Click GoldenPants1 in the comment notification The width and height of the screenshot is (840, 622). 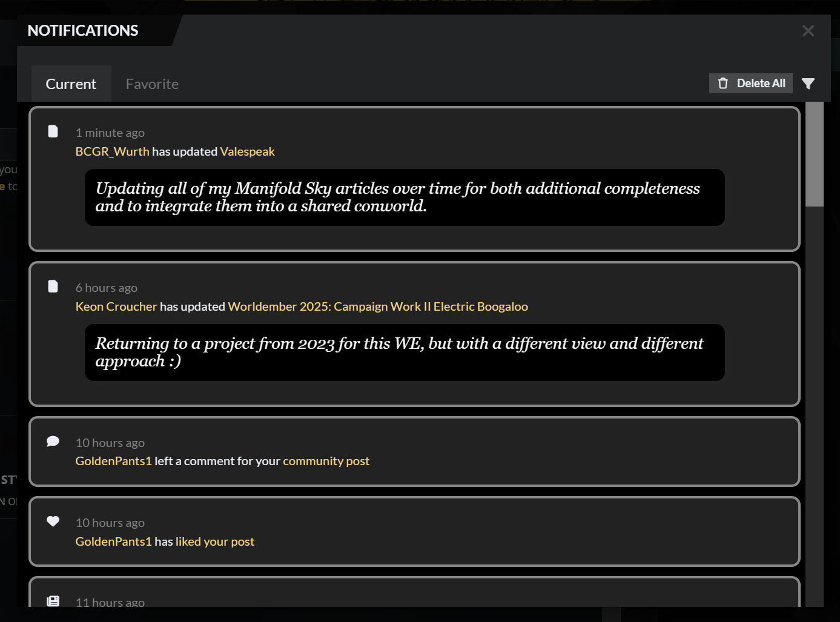(113, 461)
